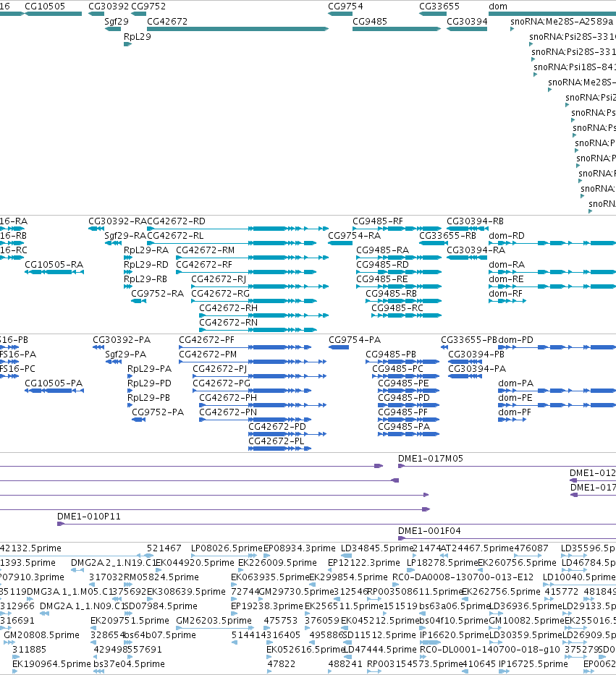Click BAC clone DME1-017M05
This screenshot has width=616, height=675.
pos(507,466)
